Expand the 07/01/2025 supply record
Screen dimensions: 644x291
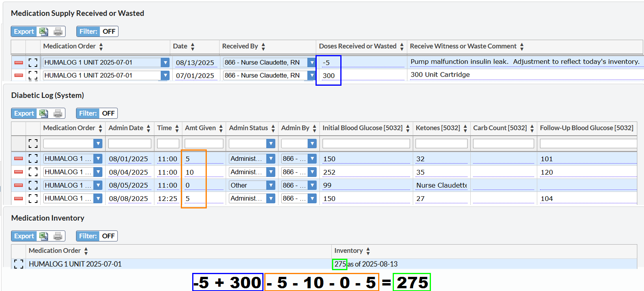33,75
